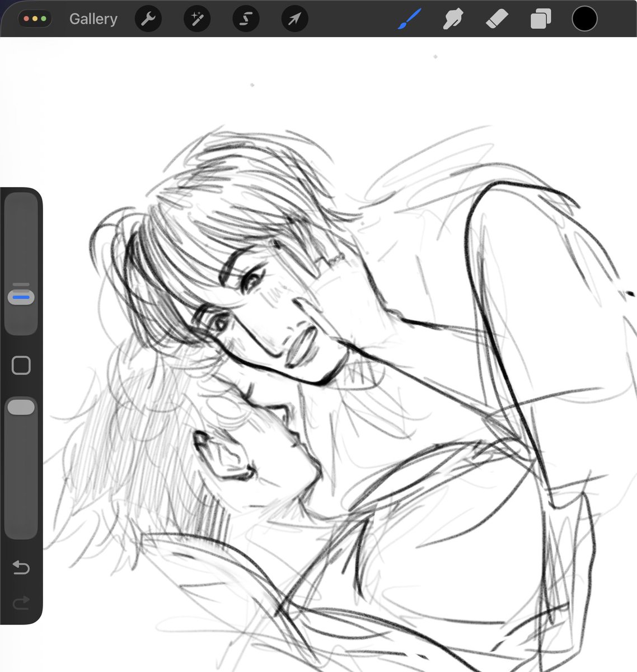Select the Eraser tool
The width and height of the screenshot is (637, 672).
tap(497, 20)
